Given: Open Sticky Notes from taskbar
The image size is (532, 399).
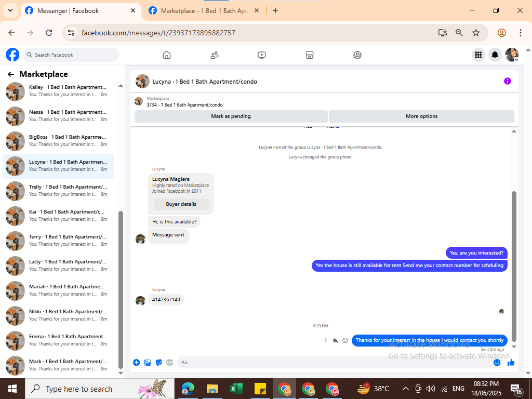Looking at the screenshot, I should 260,389.
